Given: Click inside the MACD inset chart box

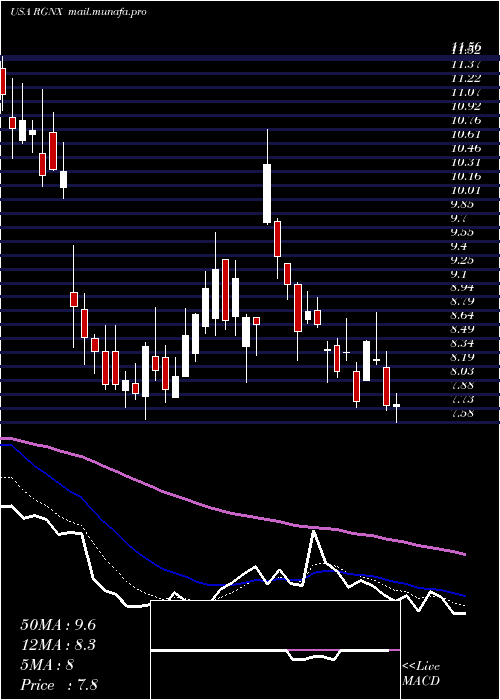Looking at the screenshot, I should coord(276,650).
